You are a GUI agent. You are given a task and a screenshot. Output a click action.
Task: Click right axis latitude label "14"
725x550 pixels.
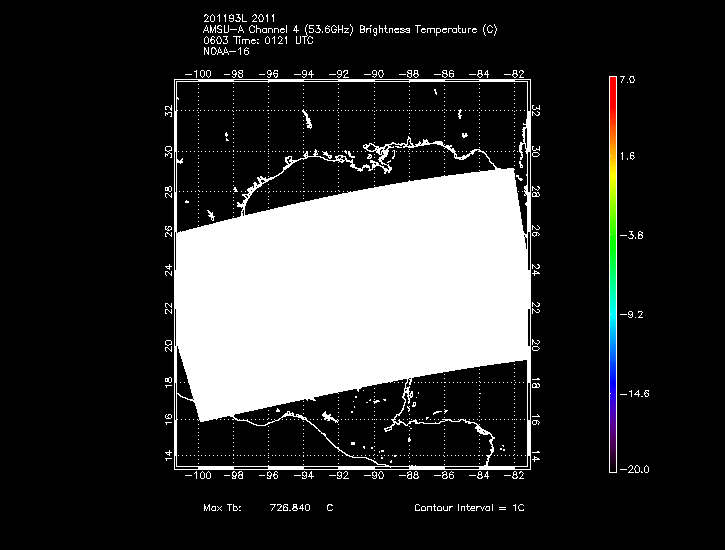(x=536, y=455)
